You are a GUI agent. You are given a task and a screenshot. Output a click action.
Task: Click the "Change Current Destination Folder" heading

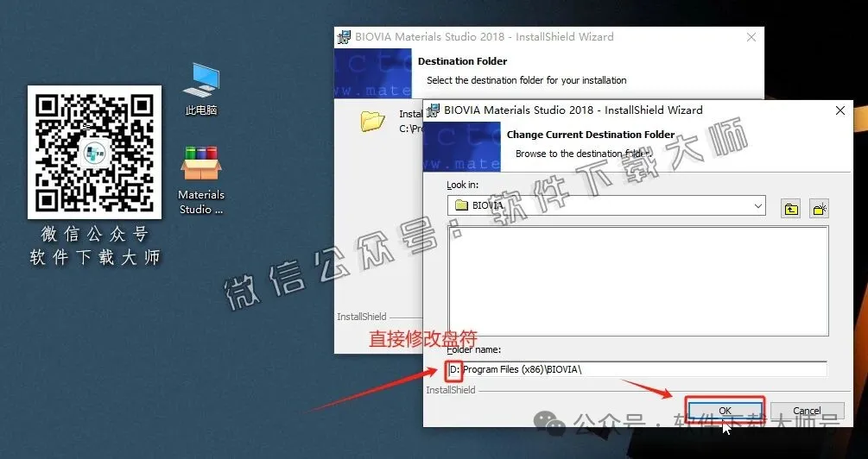pos(591,135)
